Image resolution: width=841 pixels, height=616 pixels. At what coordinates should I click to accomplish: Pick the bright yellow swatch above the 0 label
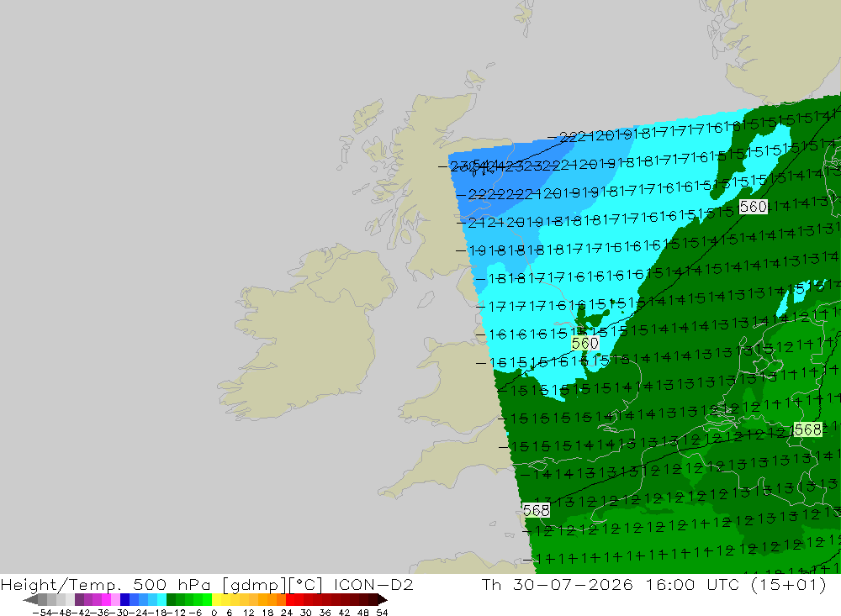(217, 600)
